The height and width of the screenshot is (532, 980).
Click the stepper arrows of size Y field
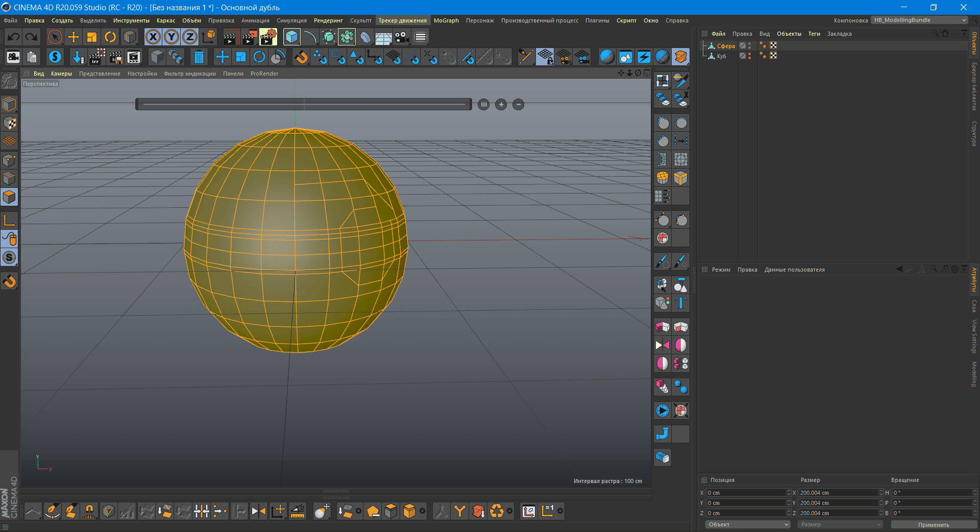pos(881,503)
